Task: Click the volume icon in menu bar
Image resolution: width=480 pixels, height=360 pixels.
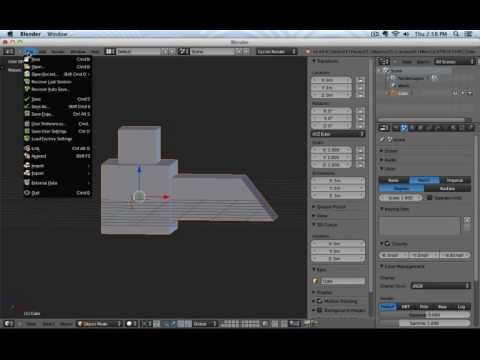Action: coord(406,34)
